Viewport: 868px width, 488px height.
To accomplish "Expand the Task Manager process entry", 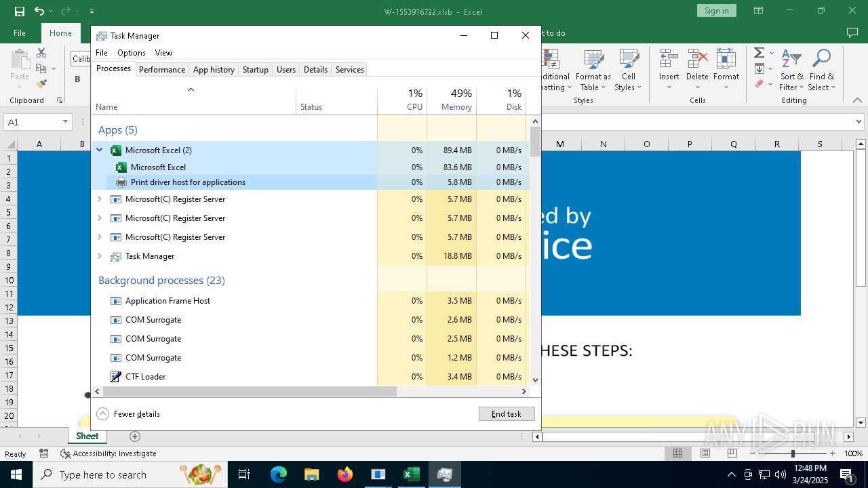I will (100, 256).
